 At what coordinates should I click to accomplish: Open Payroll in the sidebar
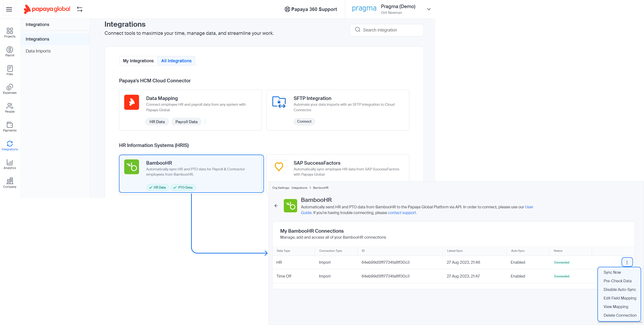10,52
